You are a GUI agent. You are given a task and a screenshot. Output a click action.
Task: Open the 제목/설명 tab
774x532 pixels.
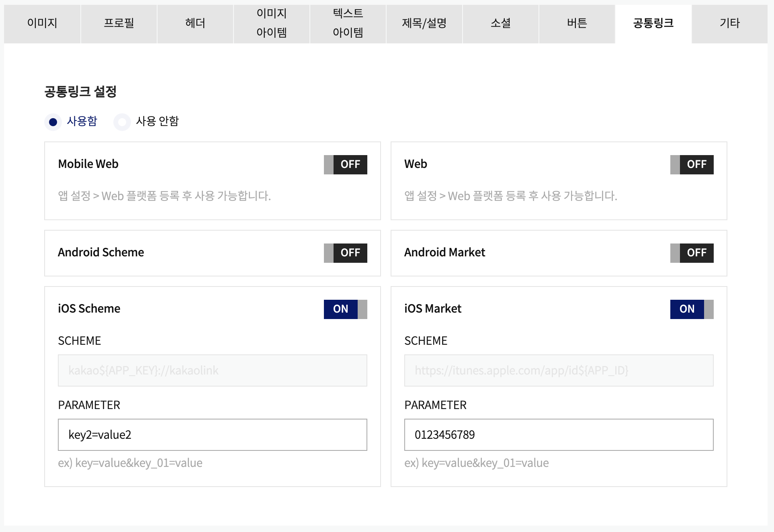pyautogui.click(x=424, y=23)
